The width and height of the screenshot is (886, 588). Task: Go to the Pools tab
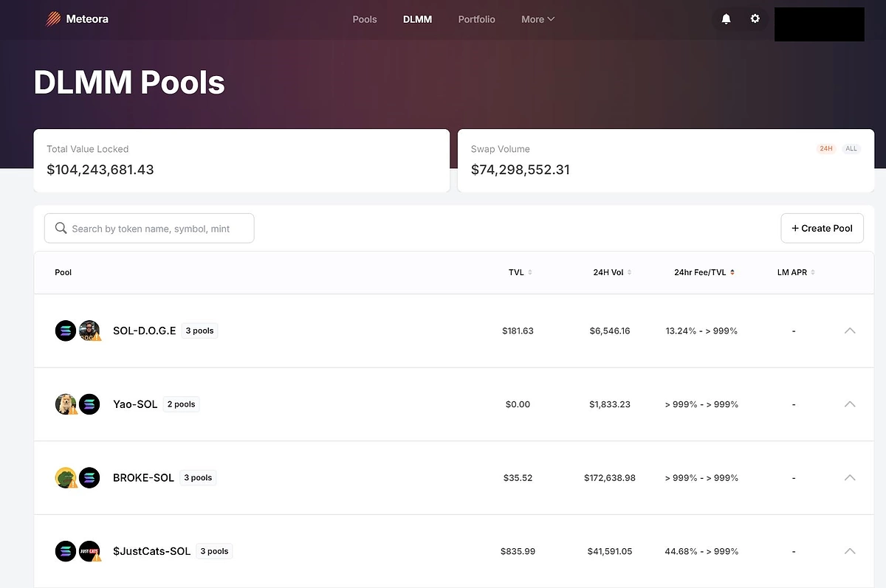tap(365, 19)
